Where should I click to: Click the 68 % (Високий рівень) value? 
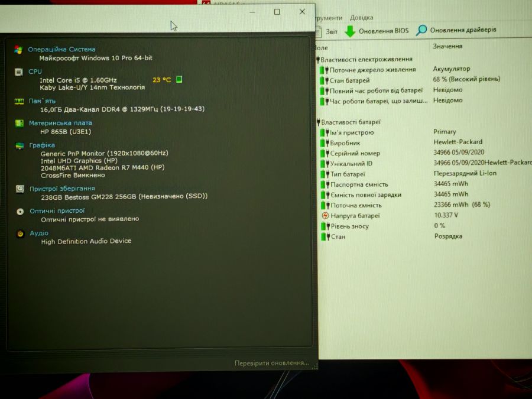(466, 79)
